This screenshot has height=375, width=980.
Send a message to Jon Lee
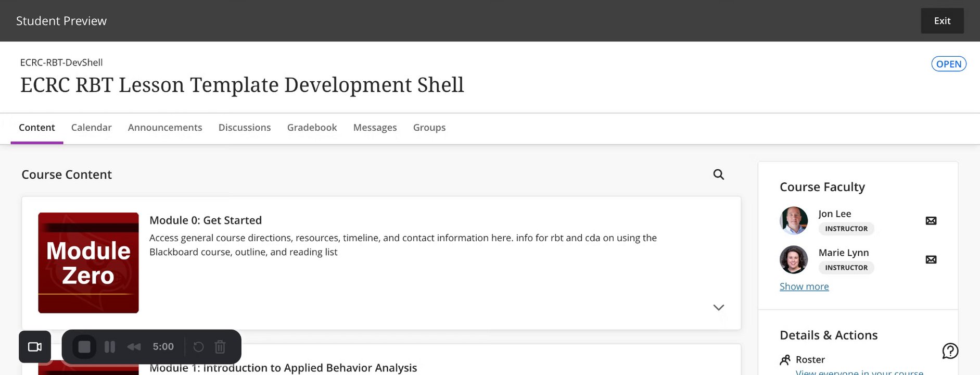click(x=931, y=221)
